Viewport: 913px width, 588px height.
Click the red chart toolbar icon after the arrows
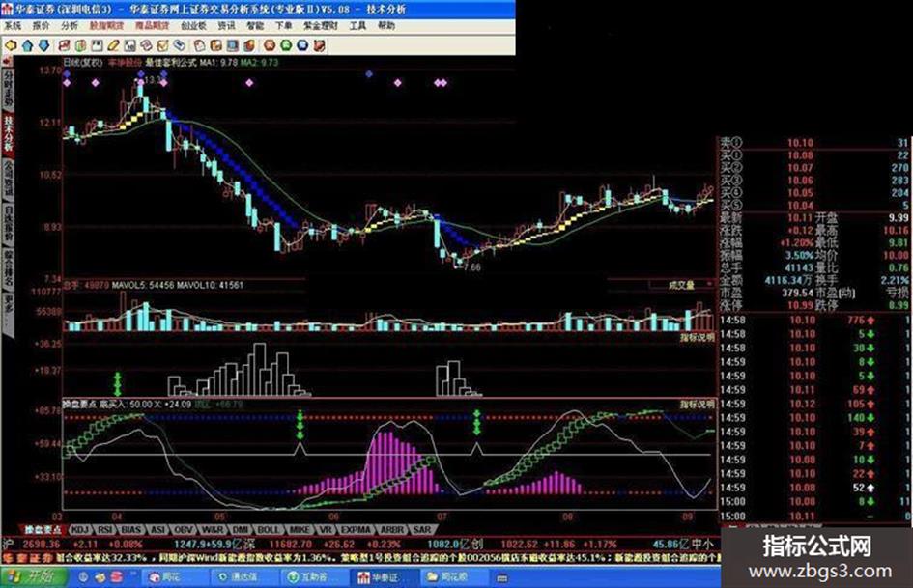tap(64, 45)
